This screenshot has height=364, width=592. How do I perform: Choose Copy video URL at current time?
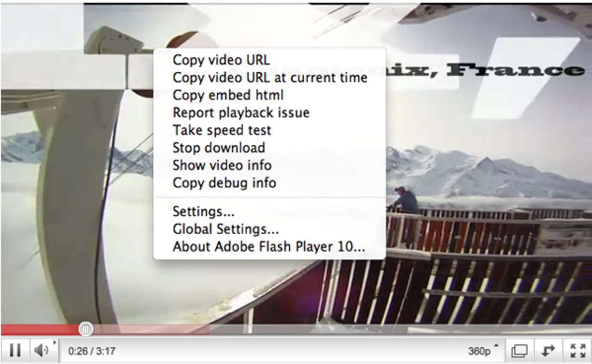tap(270, 78)
